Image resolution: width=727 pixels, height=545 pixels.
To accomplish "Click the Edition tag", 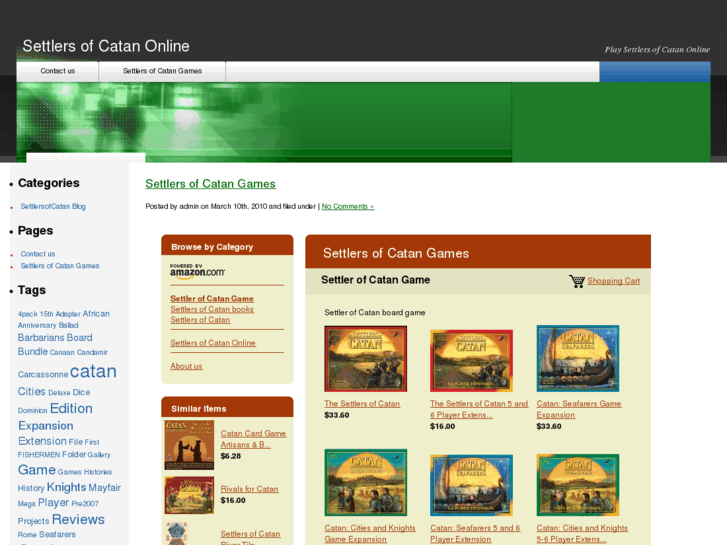I will point(71,409).
